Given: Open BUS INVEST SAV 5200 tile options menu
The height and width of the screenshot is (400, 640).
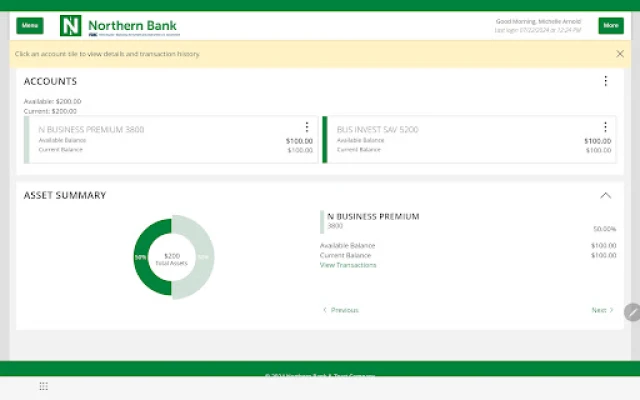Looking at the screenshot, I should click(x=605, y=127).
